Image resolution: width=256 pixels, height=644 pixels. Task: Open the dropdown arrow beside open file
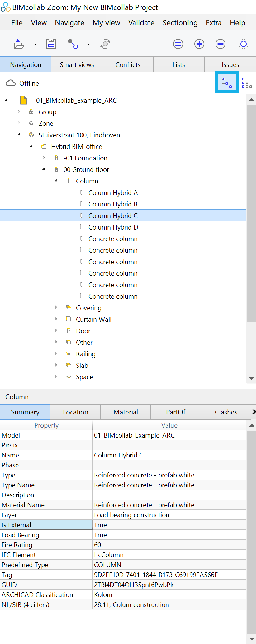(x=35, y=44)
